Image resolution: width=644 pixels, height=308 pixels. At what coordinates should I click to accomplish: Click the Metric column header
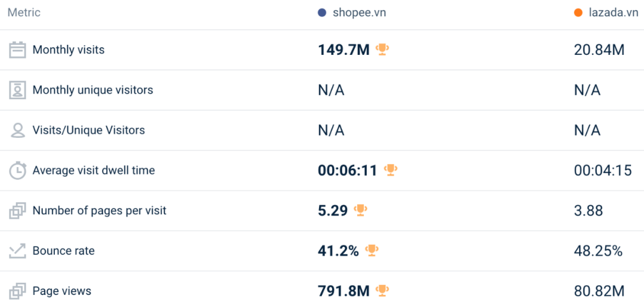[x=24, y=13]
